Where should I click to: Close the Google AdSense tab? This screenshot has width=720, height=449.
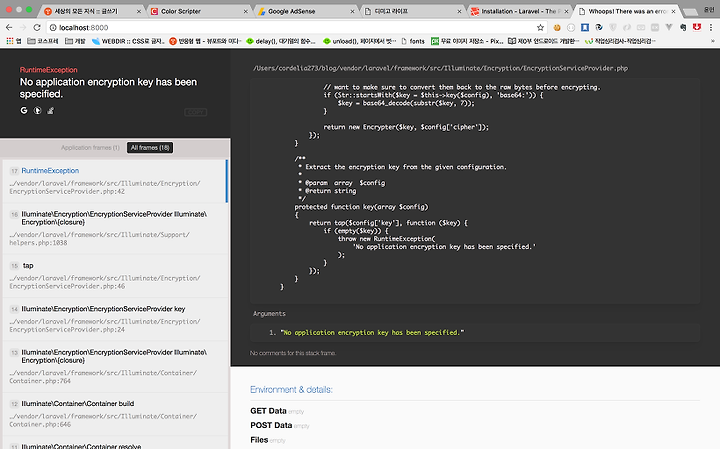tap(353, 11)
